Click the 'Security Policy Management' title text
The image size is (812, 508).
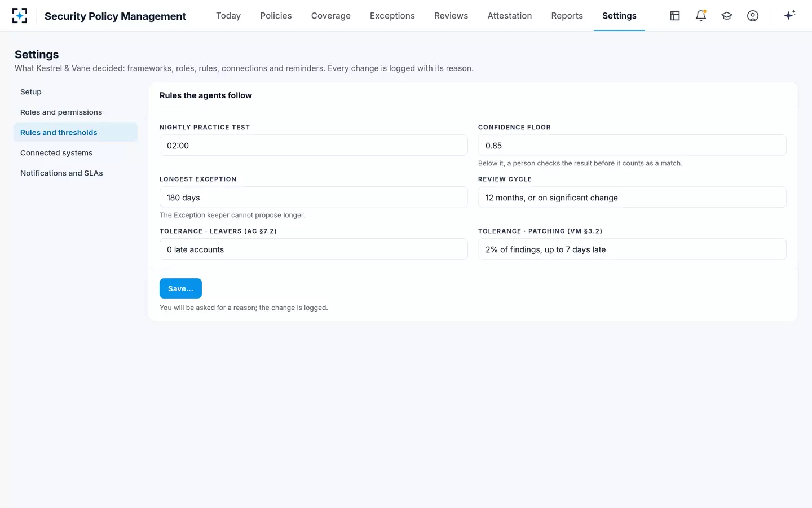115,16
